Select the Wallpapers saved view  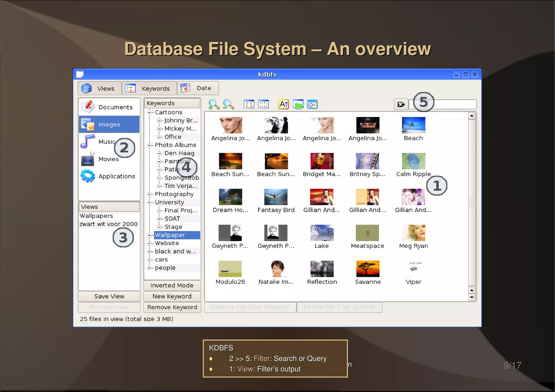96,216
